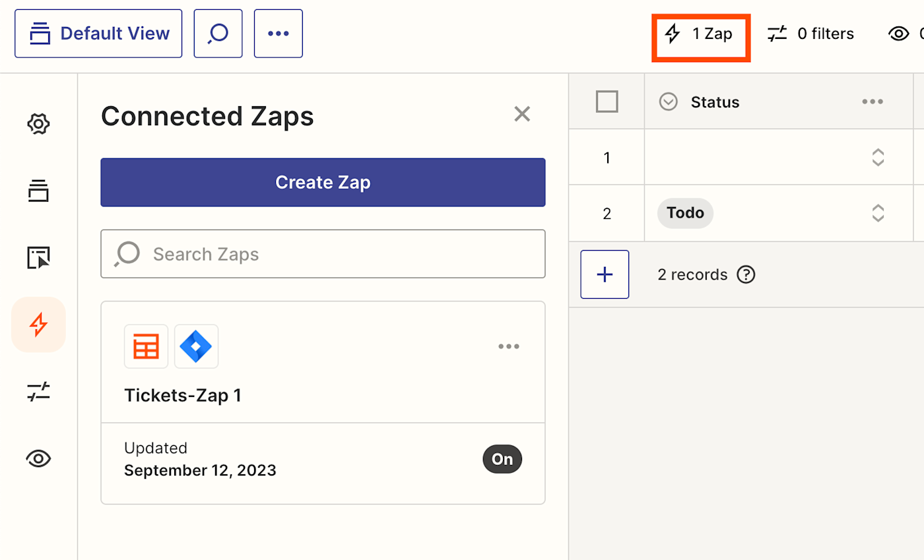The image size is (924, 560).
Task: Open Status column options menu
Action: click(872, 102)
